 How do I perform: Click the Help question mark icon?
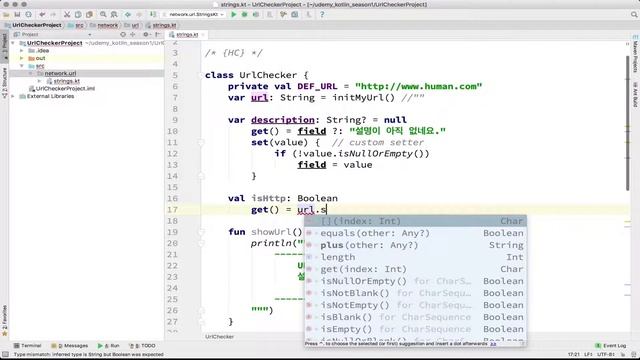322,15
